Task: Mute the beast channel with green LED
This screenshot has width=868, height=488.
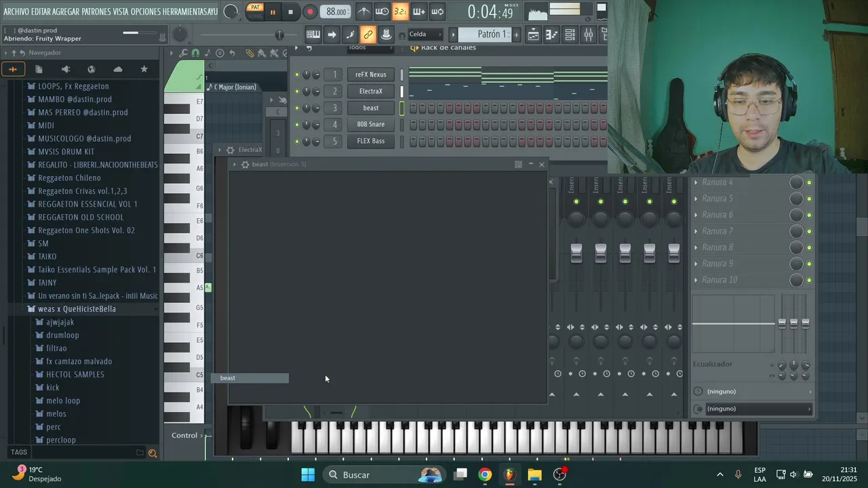Action: [x=296, y=108]
